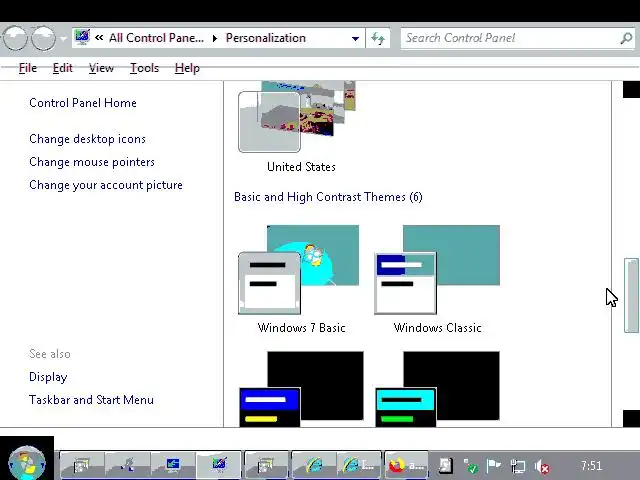The image size is (640, 480).
Task: Open first taskbar window button
Action: (82, 464)
